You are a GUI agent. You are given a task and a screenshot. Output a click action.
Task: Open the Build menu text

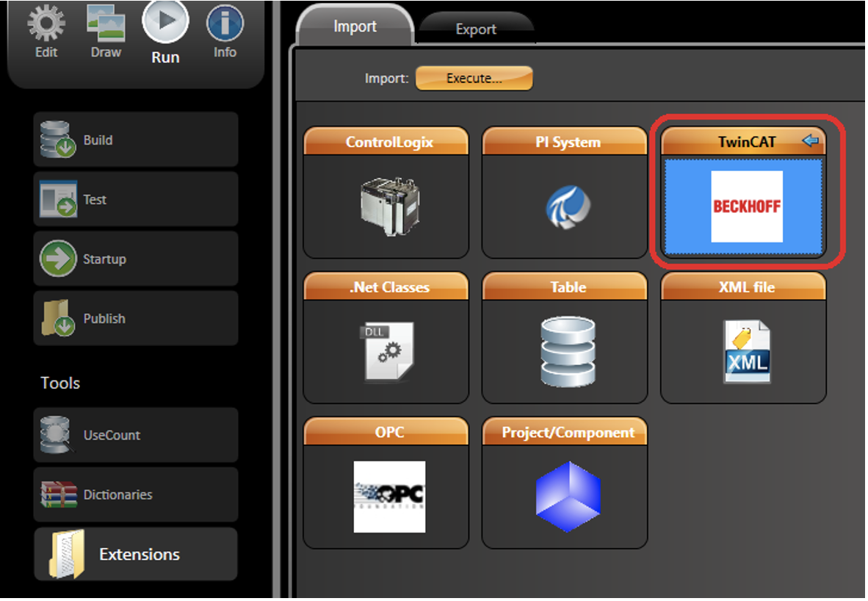[x=98, y=140]
